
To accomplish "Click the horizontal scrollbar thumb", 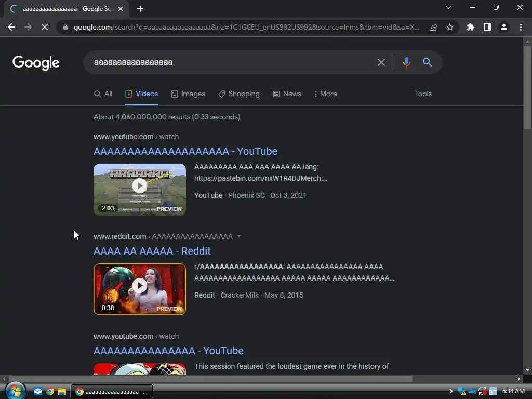I will click(x=210, y=379).
